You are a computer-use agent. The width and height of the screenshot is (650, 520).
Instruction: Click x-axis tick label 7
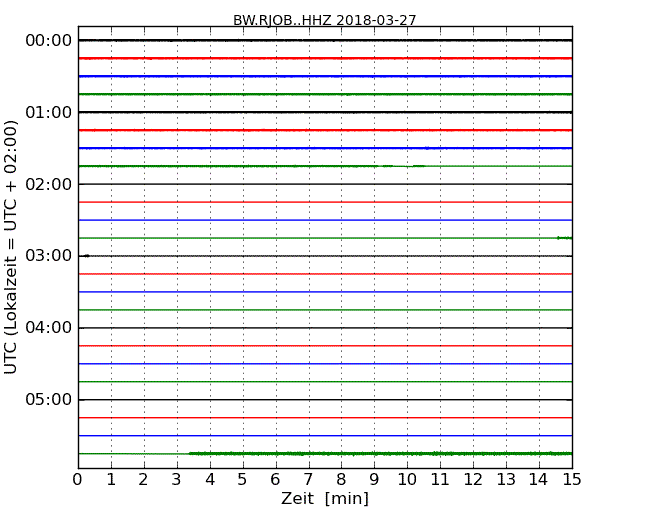(x=308, y=480)
